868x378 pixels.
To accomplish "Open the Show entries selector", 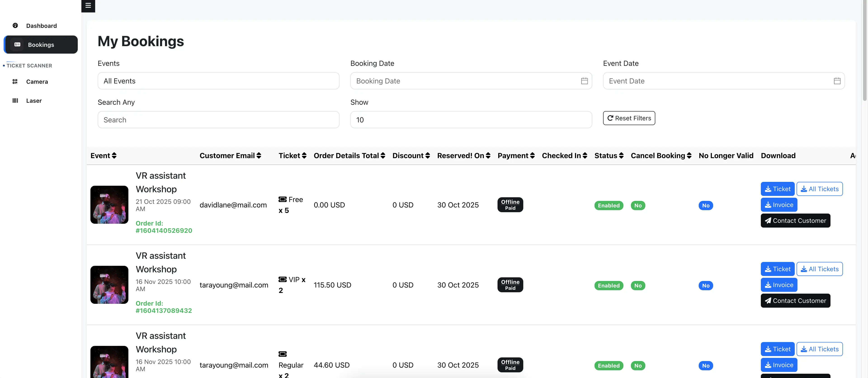I will pyautogui.click(x=471, y=120).
